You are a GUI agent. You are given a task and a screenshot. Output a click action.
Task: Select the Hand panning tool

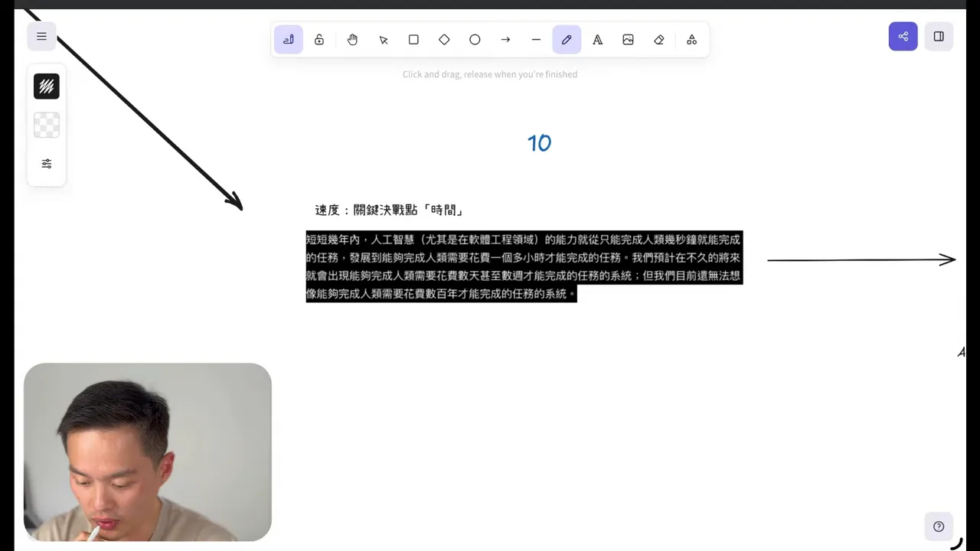pyautogui.click(x=352, y=40)
